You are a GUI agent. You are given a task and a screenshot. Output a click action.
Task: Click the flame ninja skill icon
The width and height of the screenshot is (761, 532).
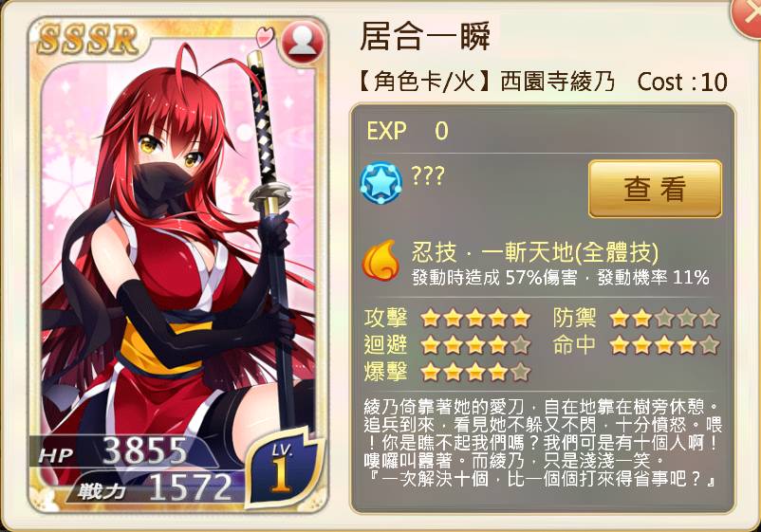pos(381,261)
